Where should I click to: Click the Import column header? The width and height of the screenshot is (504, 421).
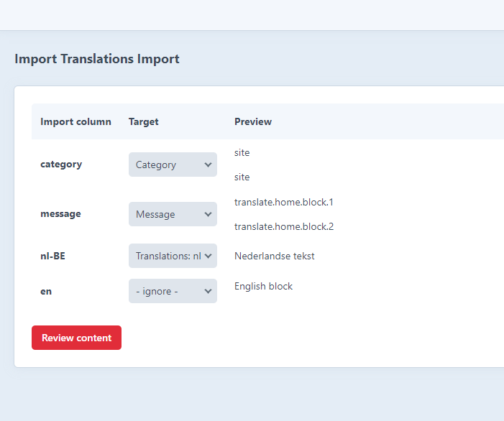point(75,121)
